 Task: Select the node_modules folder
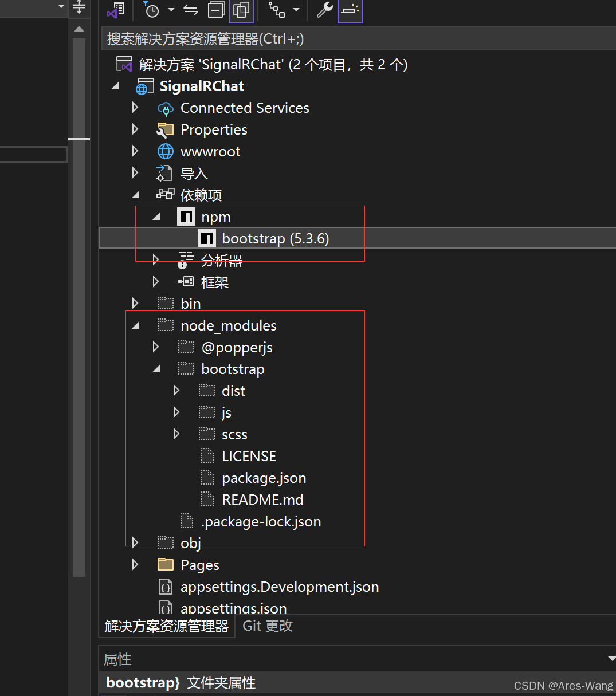click(x=229, y=326)
